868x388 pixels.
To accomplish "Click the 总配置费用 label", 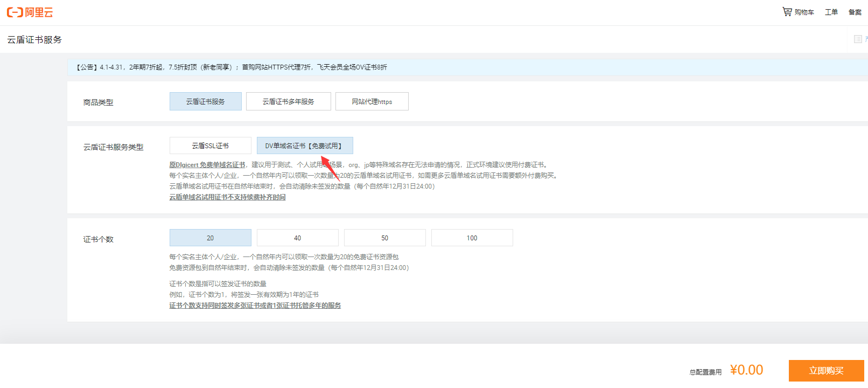I will 705,372.
